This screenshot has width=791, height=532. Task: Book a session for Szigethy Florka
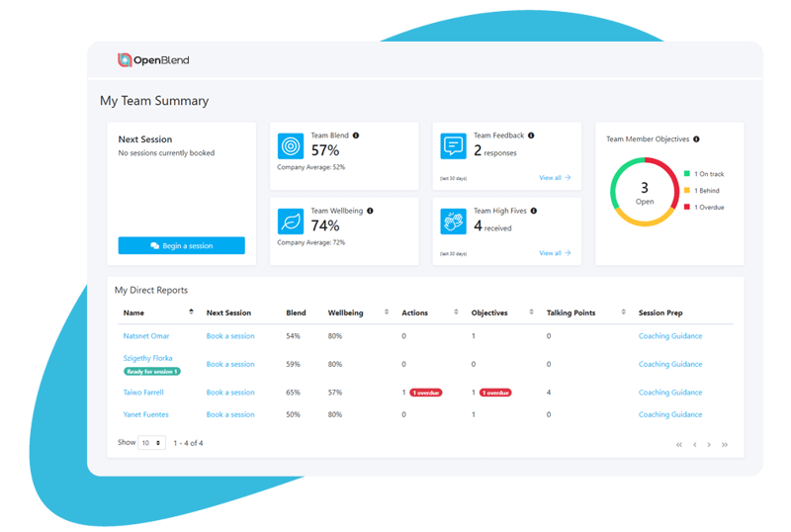tap(230, 364)
